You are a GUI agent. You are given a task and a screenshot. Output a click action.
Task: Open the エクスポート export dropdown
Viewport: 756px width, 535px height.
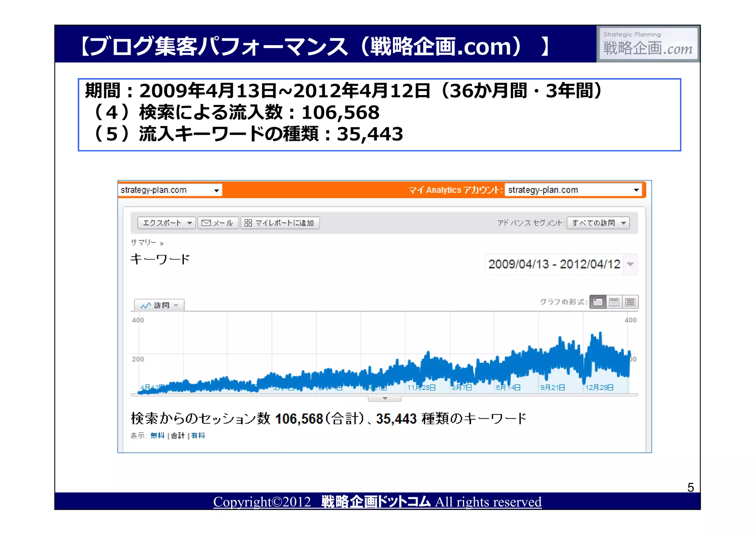[x=166, y=223]
